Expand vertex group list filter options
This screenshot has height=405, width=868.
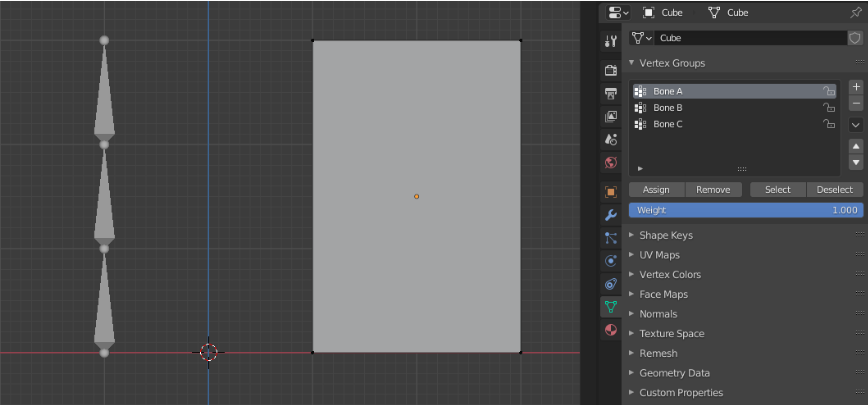(x=640, y=169)
